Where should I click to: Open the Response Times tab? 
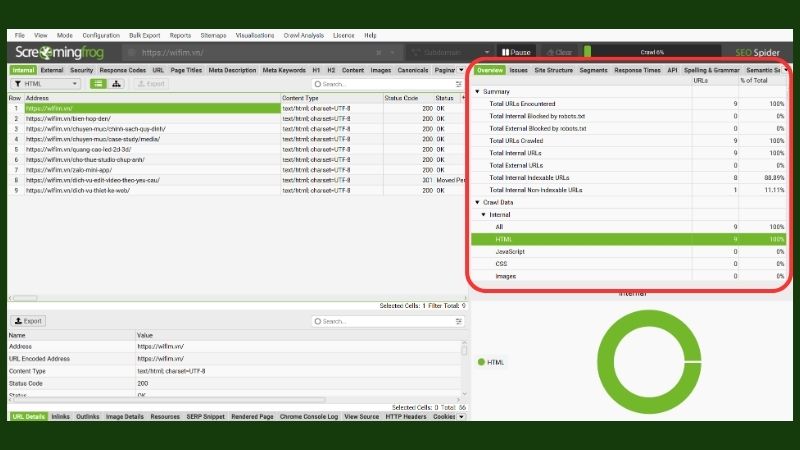click(x=637, y=70)
